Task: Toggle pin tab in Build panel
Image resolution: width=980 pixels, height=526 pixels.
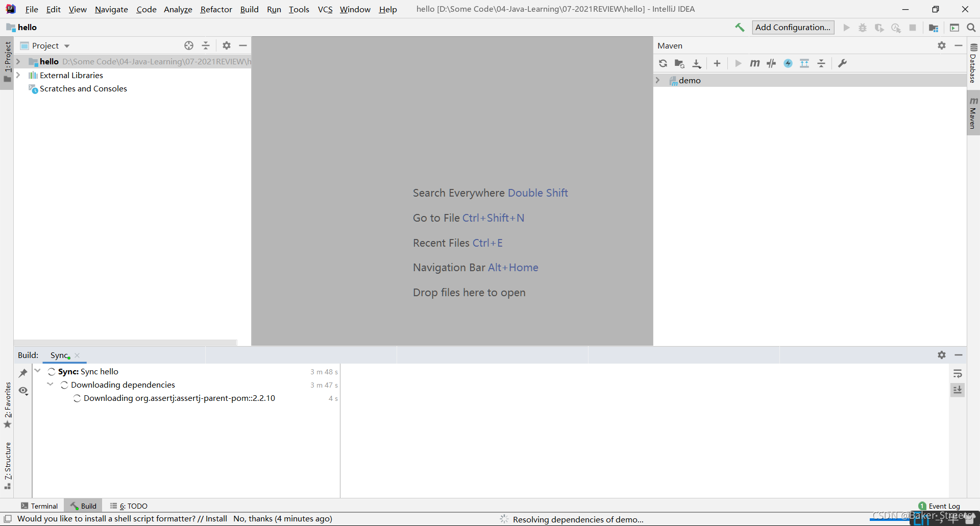Action: (x=23, y=373)
